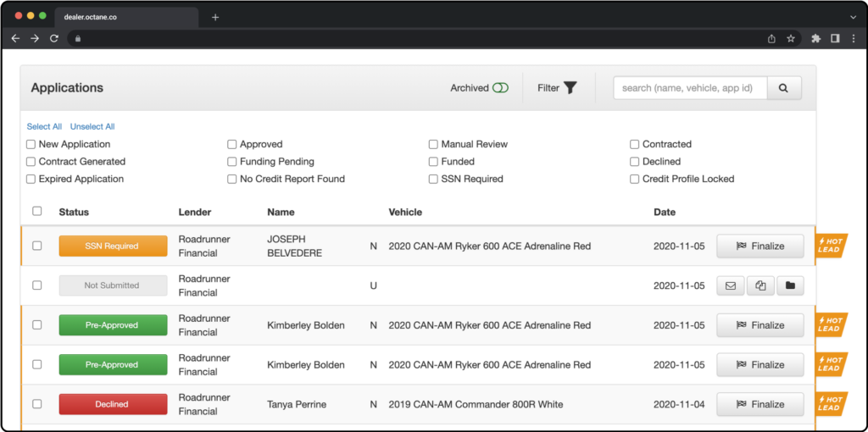Image resolution: width=868 pixels, height=432 pixels.
Task: Open the browser extensions puzzle icon
Action: [x=815, y=38]
